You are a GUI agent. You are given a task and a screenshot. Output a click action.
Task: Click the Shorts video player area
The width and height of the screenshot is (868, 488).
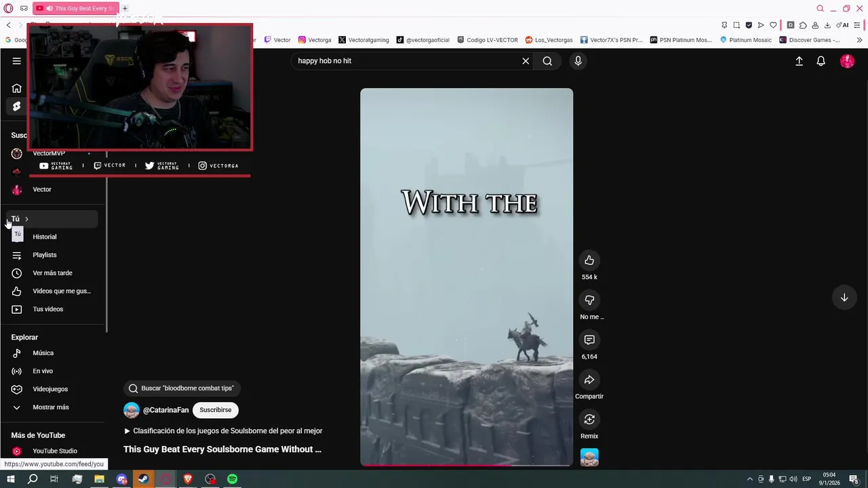(x=467, y=277)
